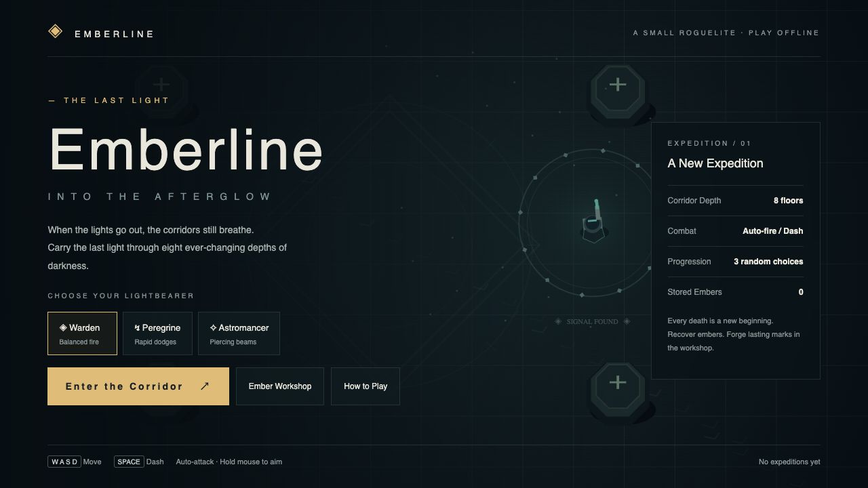Click the 'Auto-attack · Hold mouse to aim' hint
868x488 pixels.
pos(229,462)
